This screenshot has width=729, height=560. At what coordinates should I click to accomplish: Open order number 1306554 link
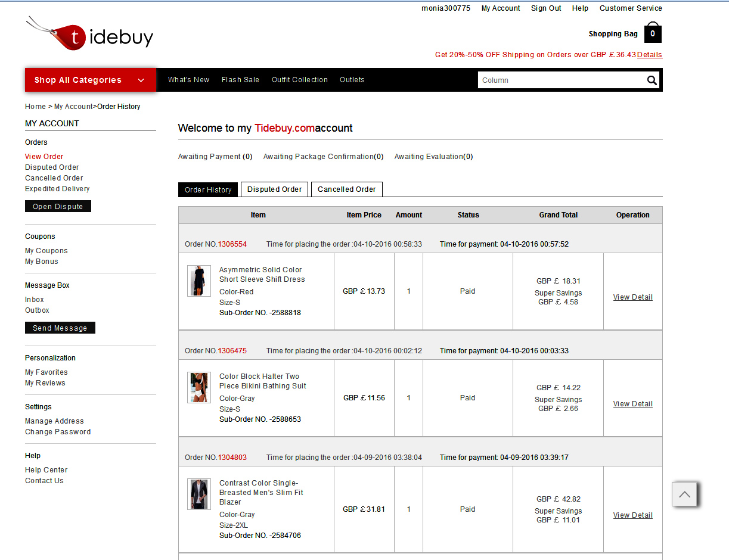click(x=232, y=244)
